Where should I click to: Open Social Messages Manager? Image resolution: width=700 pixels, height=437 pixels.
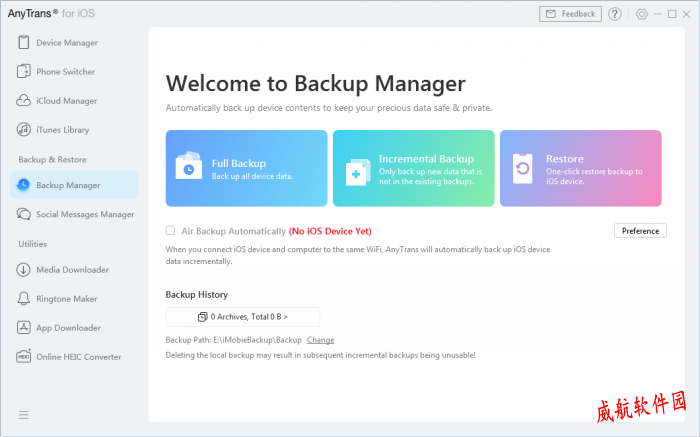tap(74, 214)
